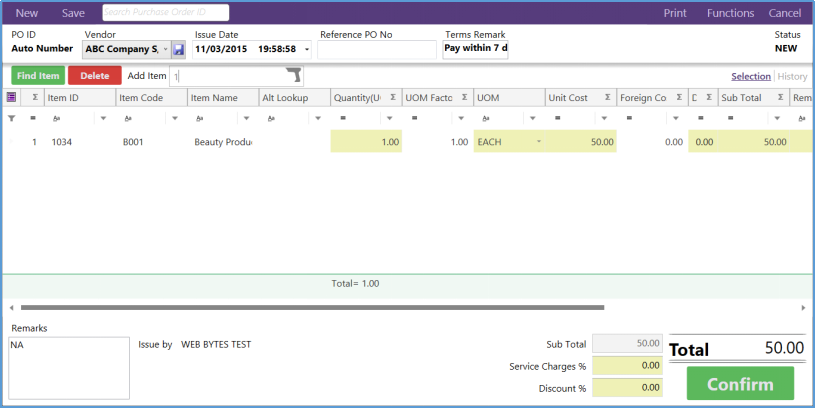This screenshot has height=408, width=815.
Task: Click the Discount % field
Action: coord(627,388)
